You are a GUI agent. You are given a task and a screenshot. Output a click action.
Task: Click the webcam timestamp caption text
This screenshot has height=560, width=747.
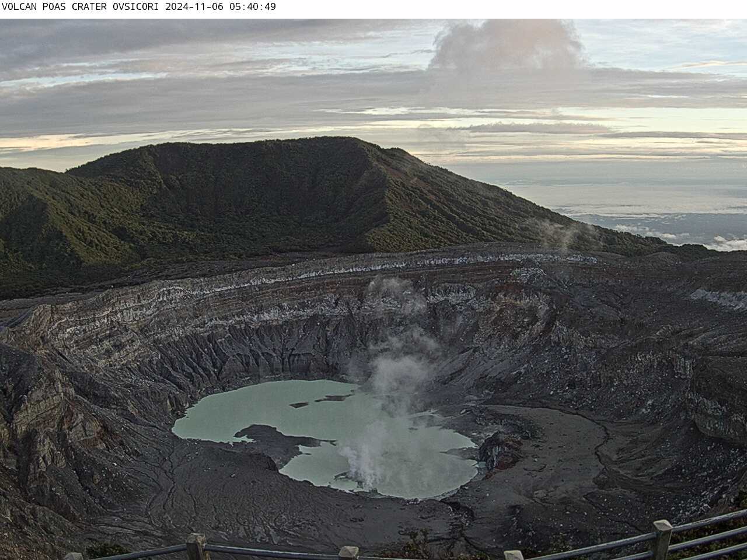click(x=139, y=7)
